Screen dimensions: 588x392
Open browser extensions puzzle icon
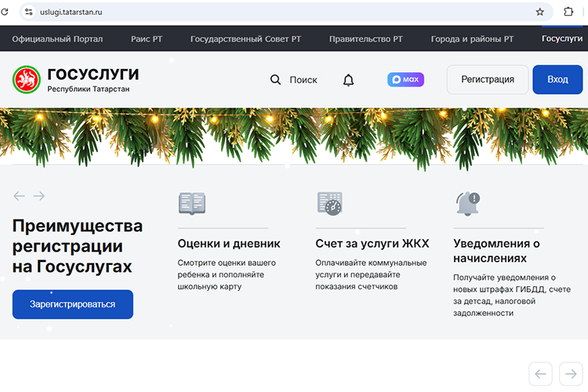coord(569,12)
